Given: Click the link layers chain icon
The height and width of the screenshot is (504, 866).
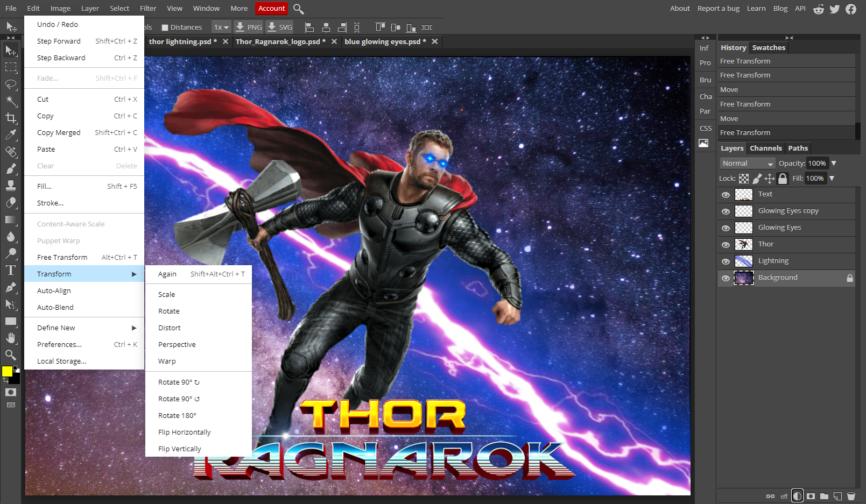Looking at the screenshot, I should click(770, 496).
